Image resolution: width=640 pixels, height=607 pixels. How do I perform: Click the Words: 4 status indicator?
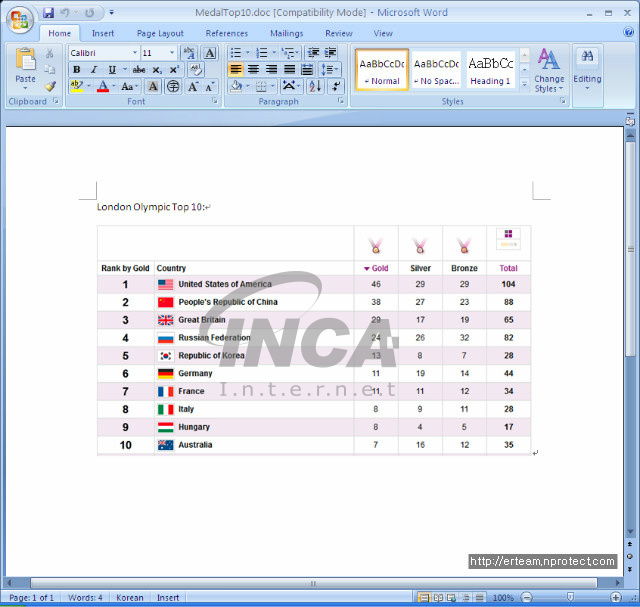point(85,598)
